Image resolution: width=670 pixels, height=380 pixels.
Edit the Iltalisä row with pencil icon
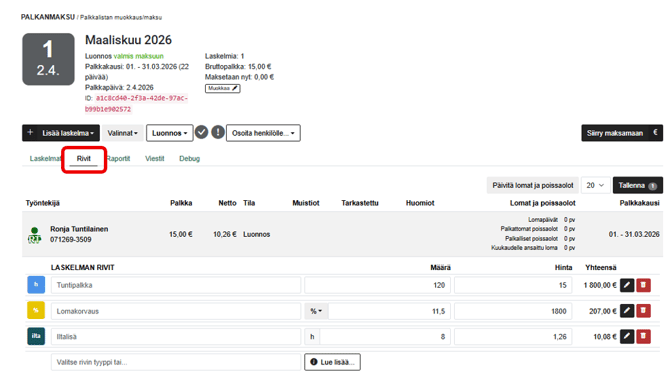tap(627, 336)
